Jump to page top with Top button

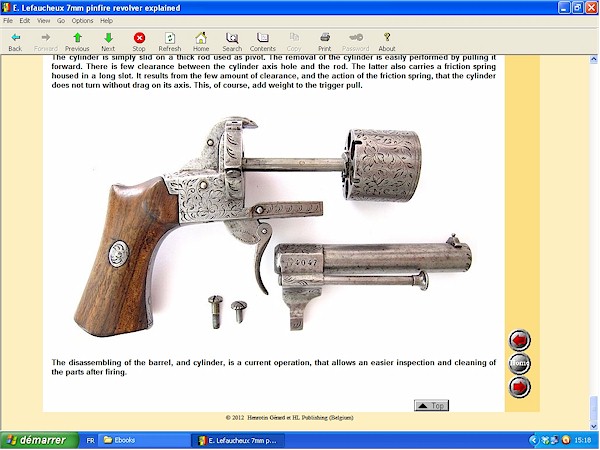tap(431, 406)
